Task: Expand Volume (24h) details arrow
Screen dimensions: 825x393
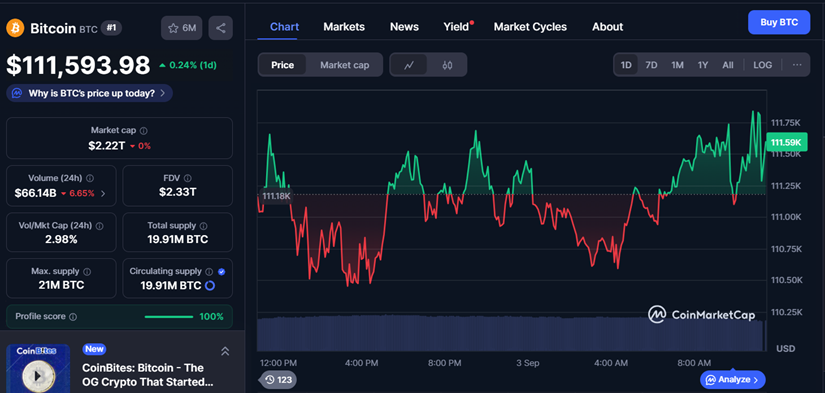Action: (x=103, y=194)
